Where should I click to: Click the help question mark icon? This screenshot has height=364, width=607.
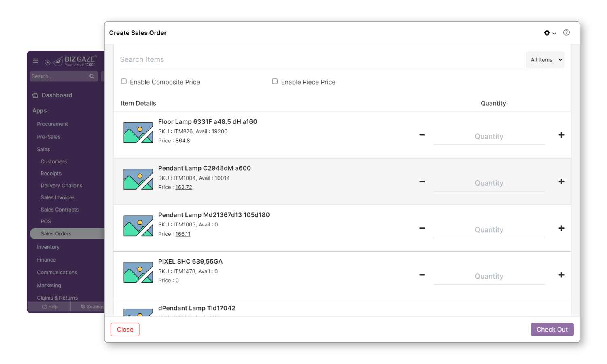click(567, 32)
